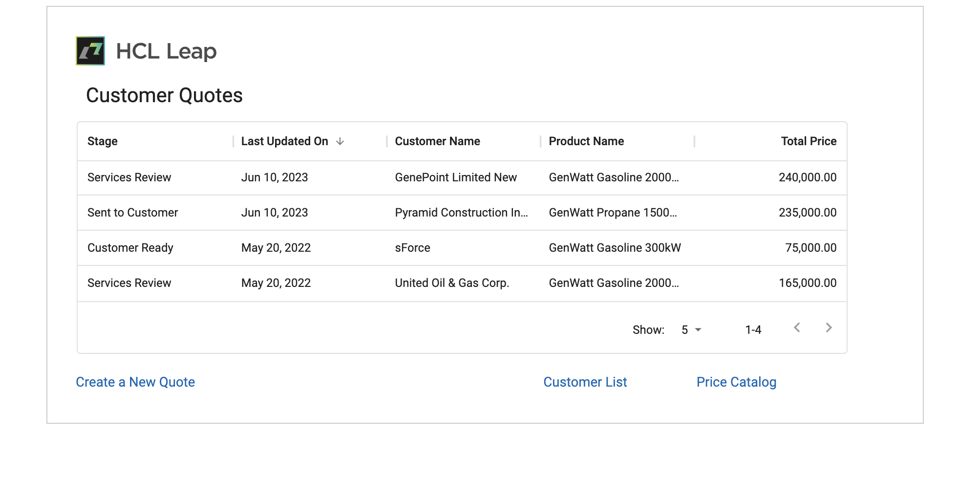Open the Create a New Quote link

pos(135,382)
